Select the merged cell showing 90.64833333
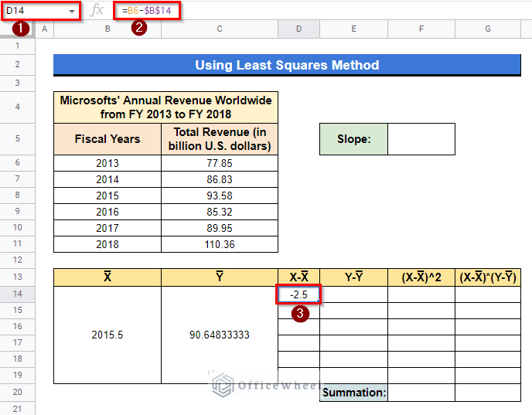This screenshot has width=532, height=415. click(x=220, y=335)
